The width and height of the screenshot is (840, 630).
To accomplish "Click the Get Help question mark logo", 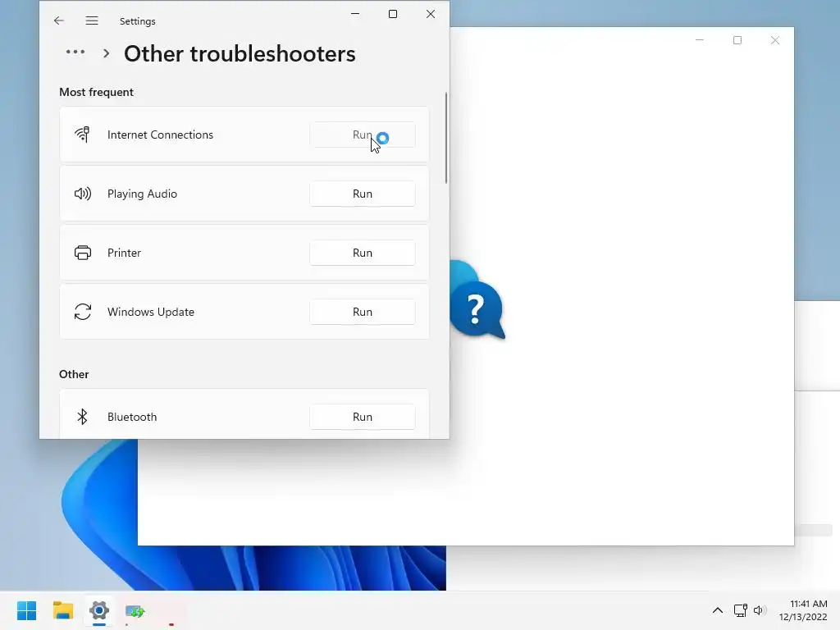I will (477, 300).
